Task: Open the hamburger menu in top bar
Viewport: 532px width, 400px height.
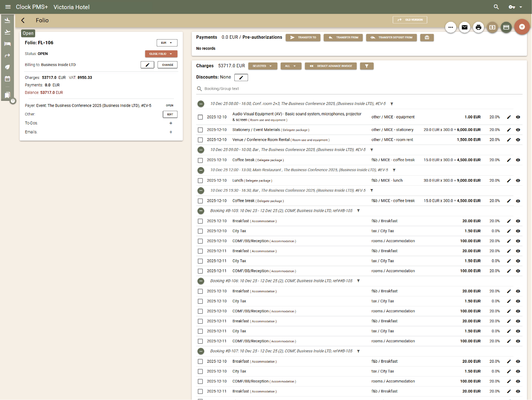Action: 8,7
